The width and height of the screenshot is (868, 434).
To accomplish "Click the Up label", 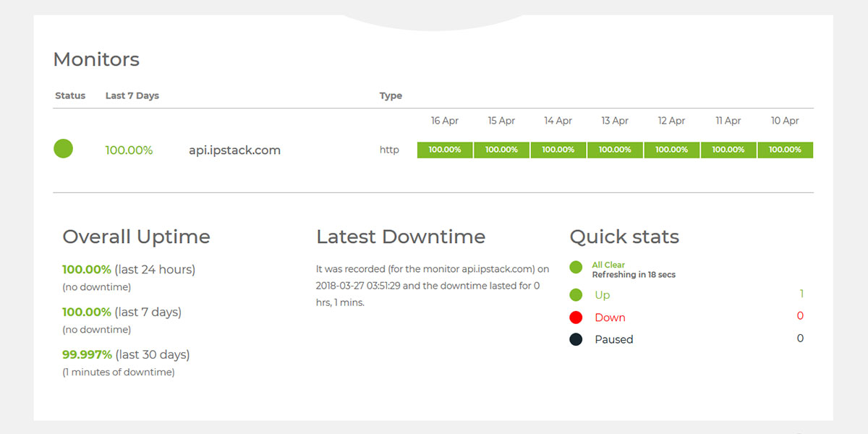I will (603, 295).
